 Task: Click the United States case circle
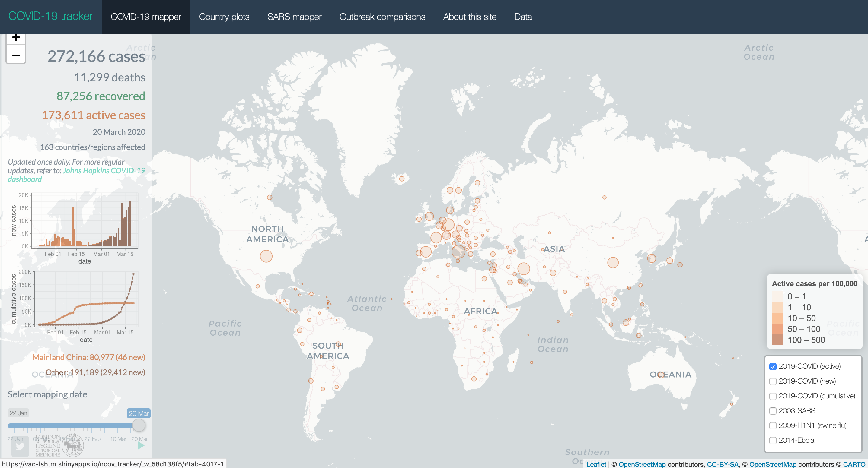click(x=266, y=256)
